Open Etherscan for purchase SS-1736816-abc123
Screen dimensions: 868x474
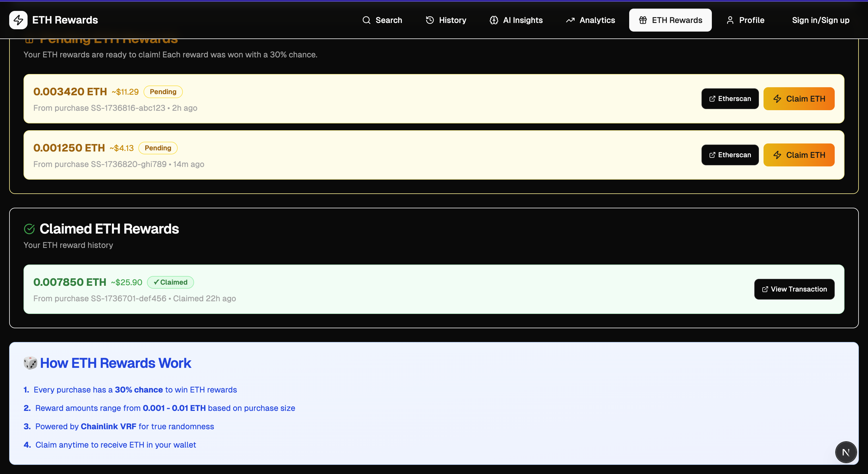pos(730,99)
